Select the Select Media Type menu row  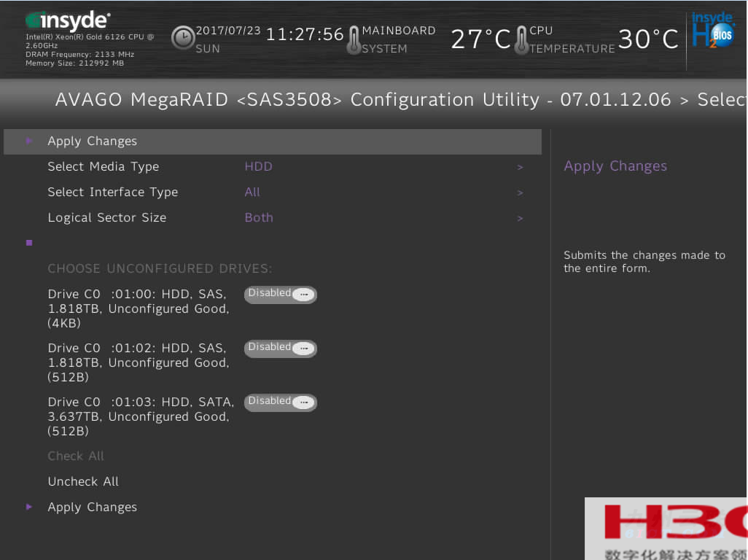tap(273, 167)
